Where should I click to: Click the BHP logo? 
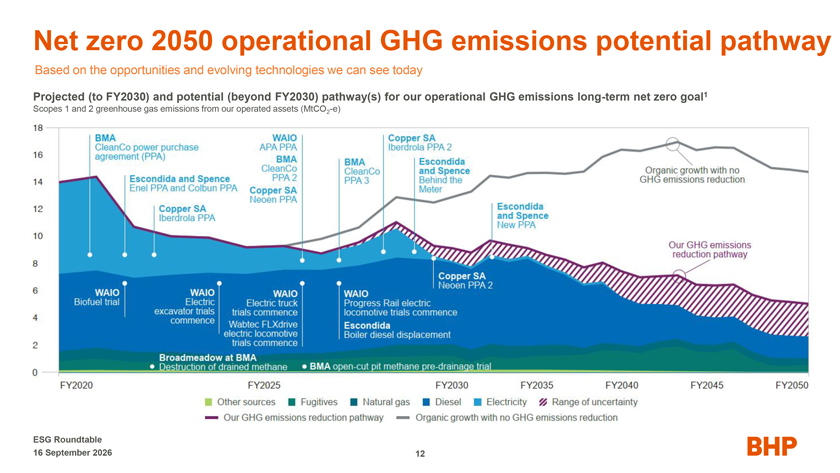(x=772, y=446)
